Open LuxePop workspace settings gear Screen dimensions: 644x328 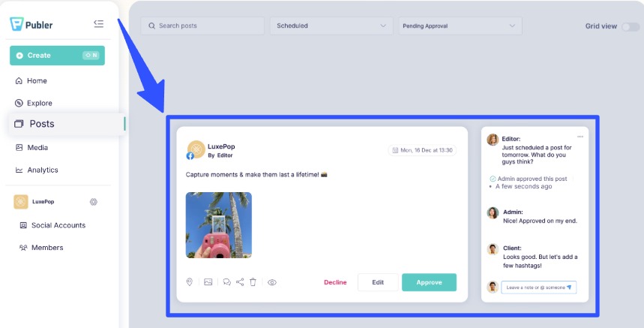tap(94, 202)
